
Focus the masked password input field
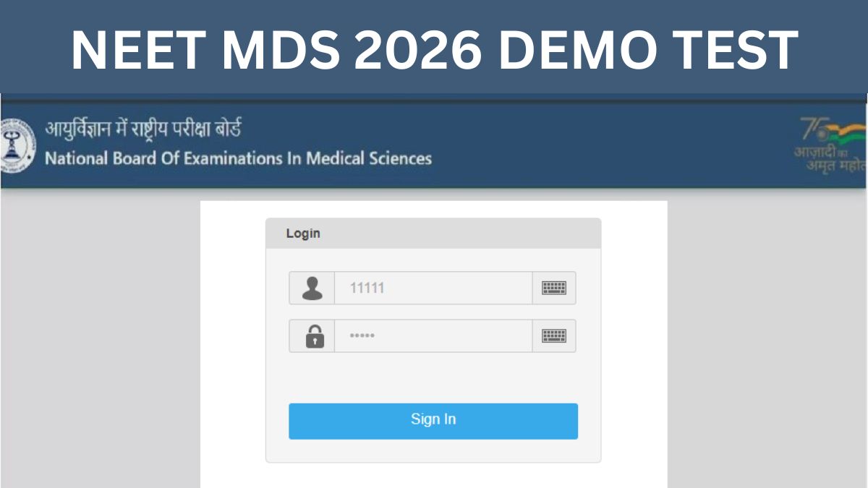(x=433, y=336)
